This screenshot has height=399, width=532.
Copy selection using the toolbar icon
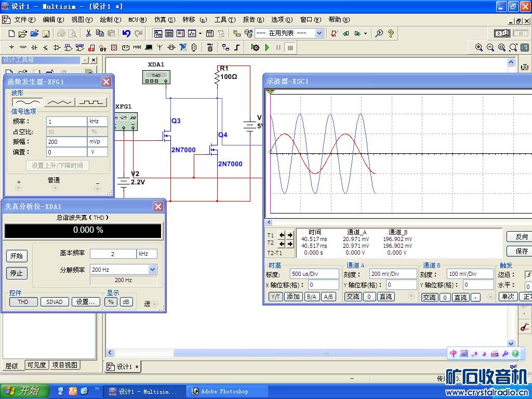(x=100, y=33)
